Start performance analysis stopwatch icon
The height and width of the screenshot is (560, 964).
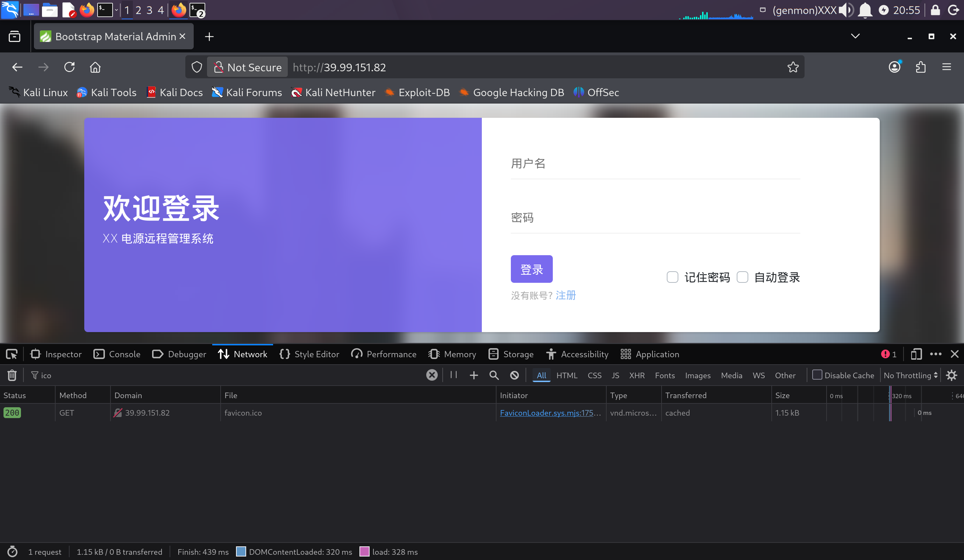pos(12,552)
